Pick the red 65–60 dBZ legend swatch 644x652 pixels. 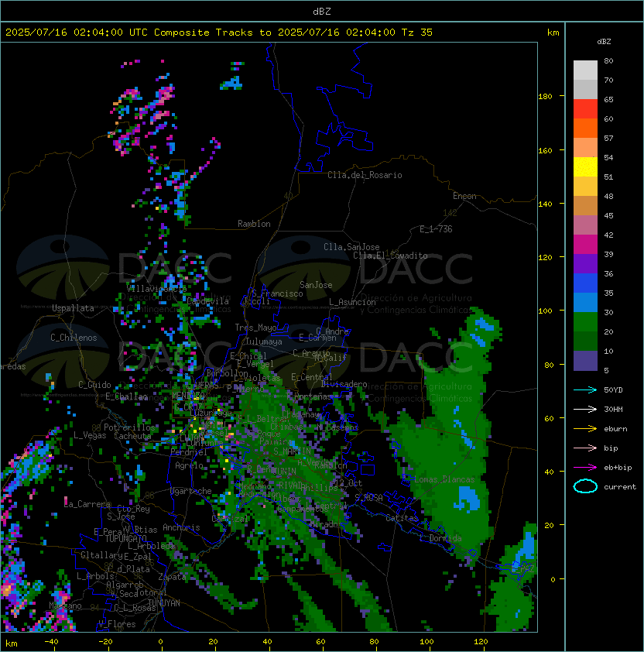pos(585,109)
